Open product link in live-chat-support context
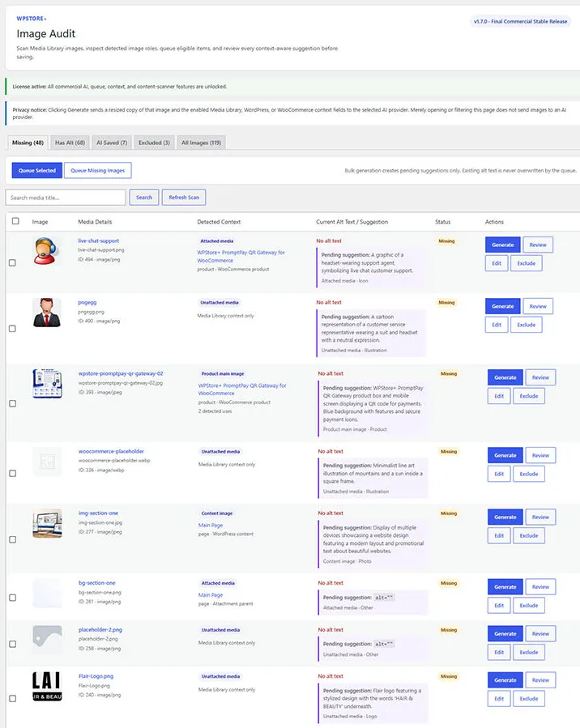580x728 pixels. pyautogui.click(x=241, y=256)
